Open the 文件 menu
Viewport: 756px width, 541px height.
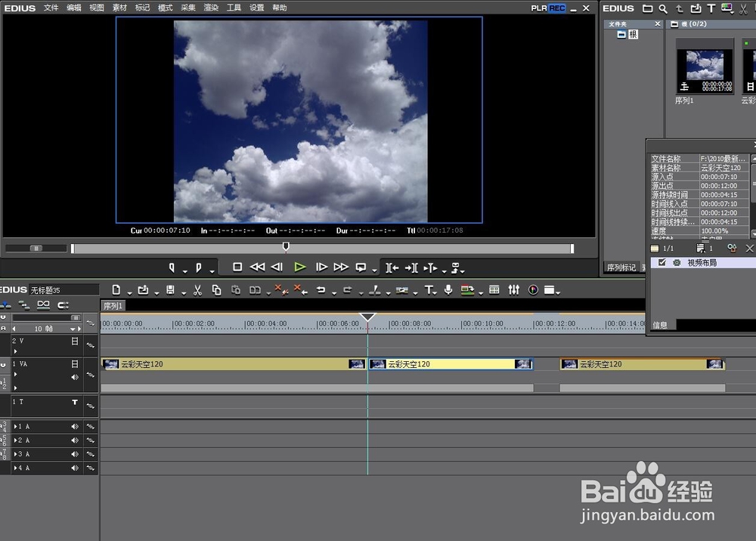click(x=51, y=8)
